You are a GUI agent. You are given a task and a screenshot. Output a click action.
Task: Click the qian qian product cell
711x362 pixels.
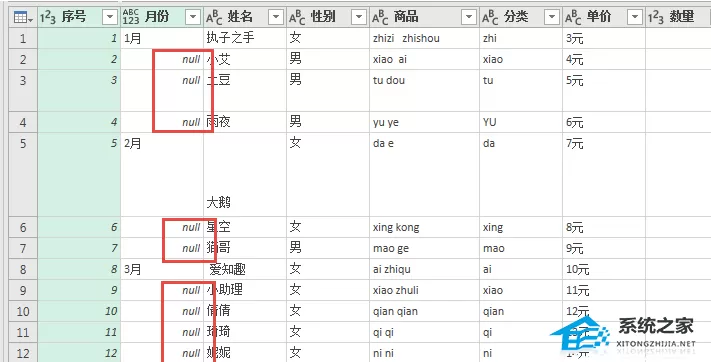point(424,311)
